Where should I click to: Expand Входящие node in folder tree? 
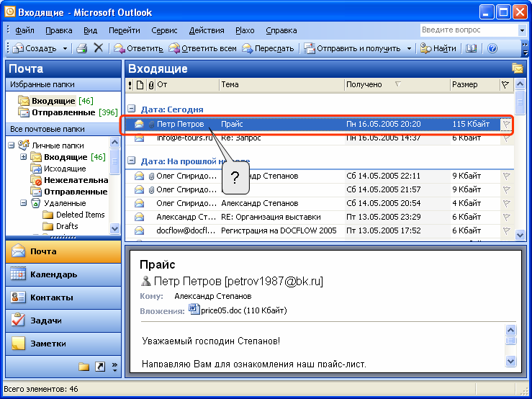[24, 157]
